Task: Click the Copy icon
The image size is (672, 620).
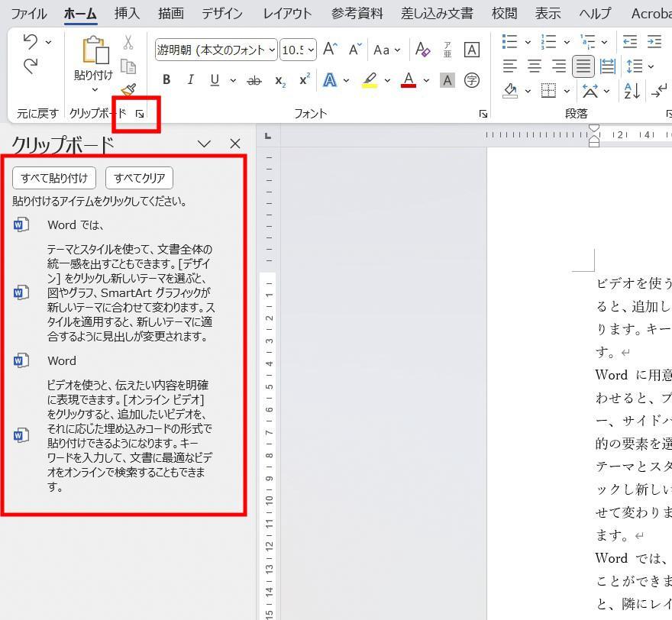Action: tap(128, 66)
